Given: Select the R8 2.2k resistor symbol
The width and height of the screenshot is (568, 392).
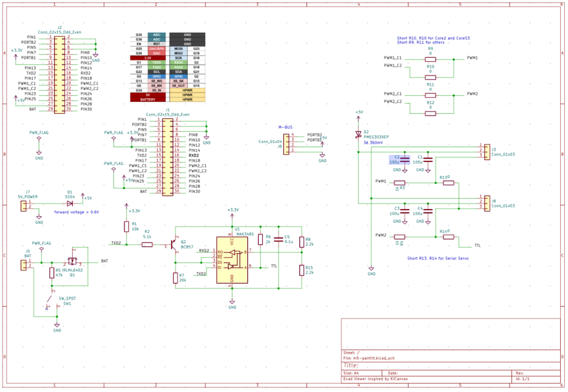Looking at the screenshot, I should pyautogui.click(x=301, y=242).
